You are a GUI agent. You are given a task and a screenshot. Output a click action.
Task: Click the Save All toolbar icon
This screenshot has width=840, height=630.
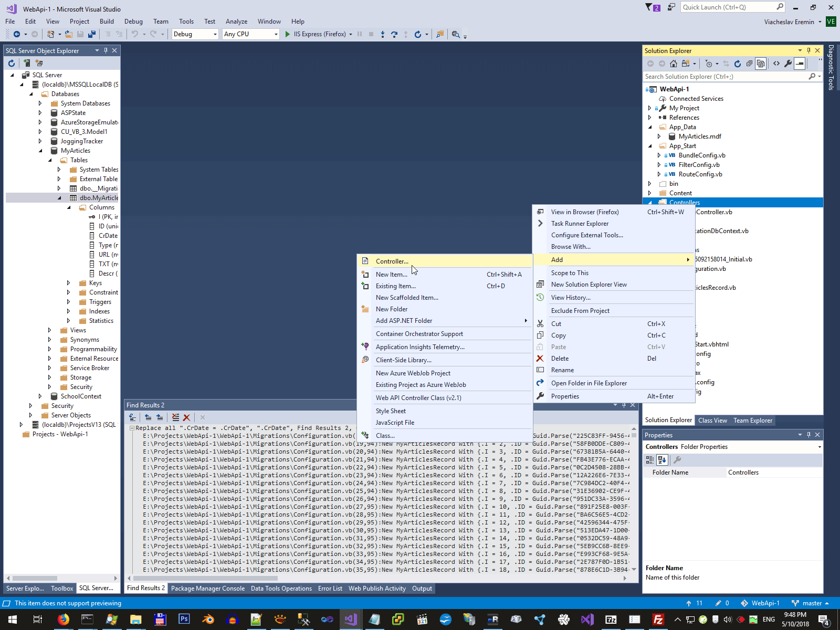coord(92,34)
